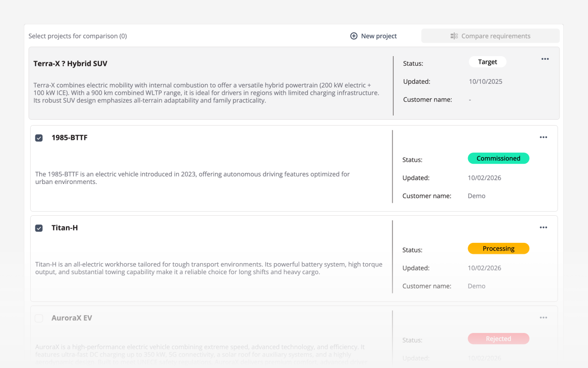
Task: Open the three-dot options menu for Titan-H
Action: tap(543, 227)
